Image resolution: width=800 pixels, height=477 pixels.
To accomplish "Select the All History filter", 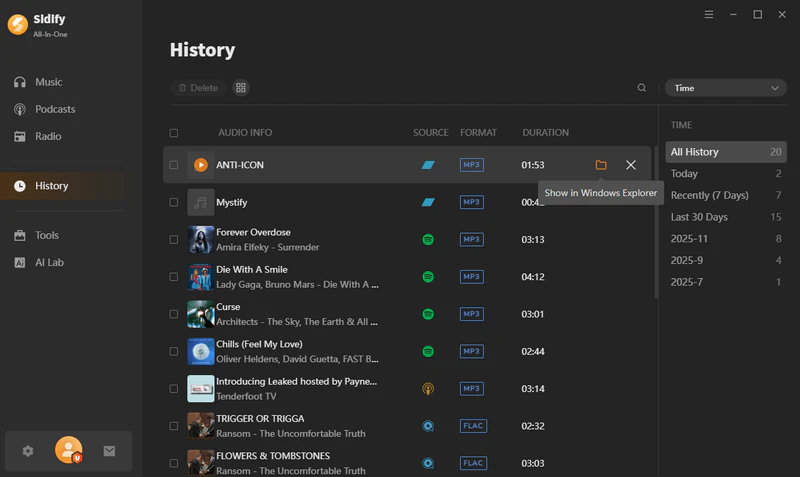I will click(x=726, y=152).
